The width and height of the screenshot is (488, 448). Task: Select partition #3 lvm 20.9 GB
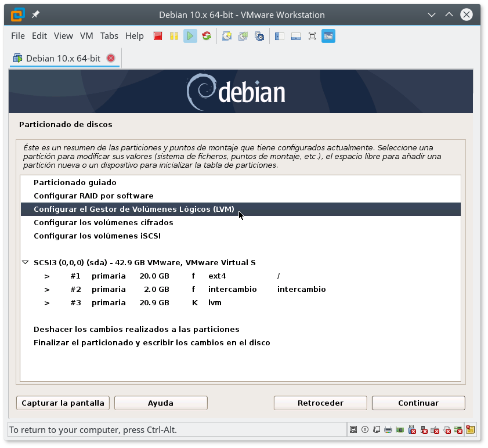pos(241,303)
